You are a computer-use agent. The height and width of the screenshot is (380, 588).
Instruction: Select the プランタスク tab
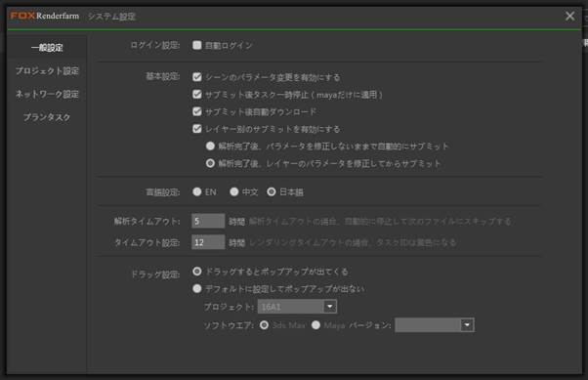point(47,117)
